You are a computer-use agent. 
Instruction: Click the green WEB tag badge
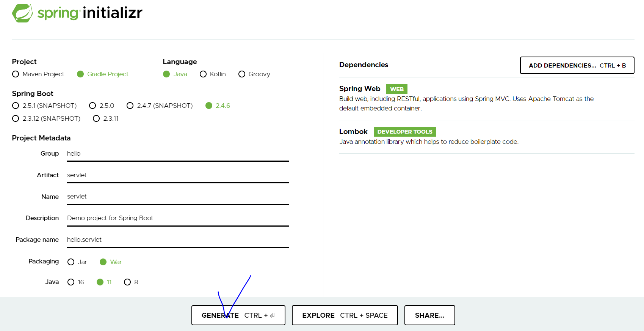(397, 89)
